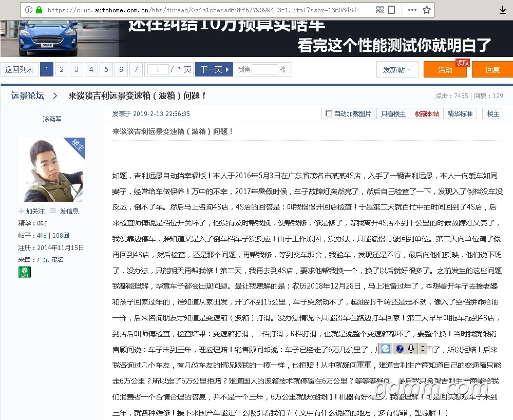The height and width of the screenshot is (420, 513).
Task: Click the 领取 red badge on 活动
Action: click(462, 63)
